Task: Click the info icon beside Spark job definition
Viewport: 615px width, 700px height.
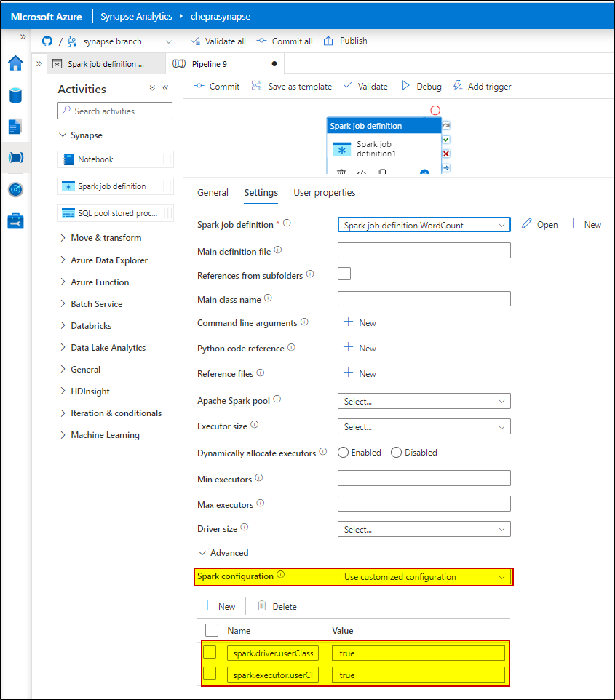Action: coord(287,223)
